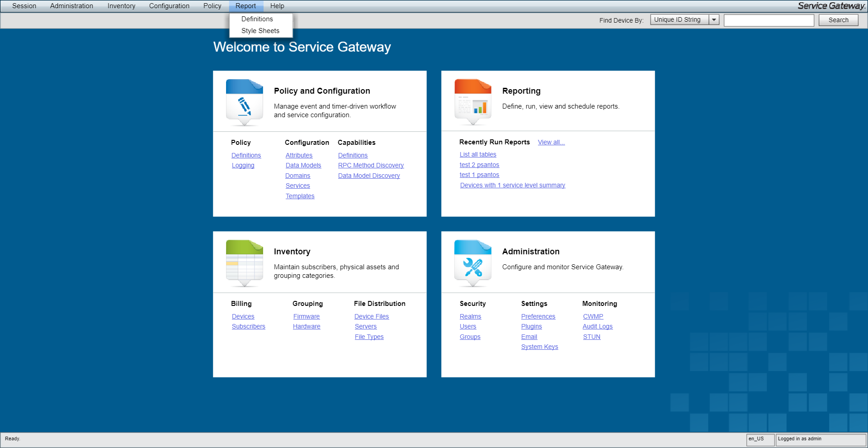The height and width of the screenshot is (448, 868).
Task: Go to Data Models under Configuration
Action: tap(303, 166)
